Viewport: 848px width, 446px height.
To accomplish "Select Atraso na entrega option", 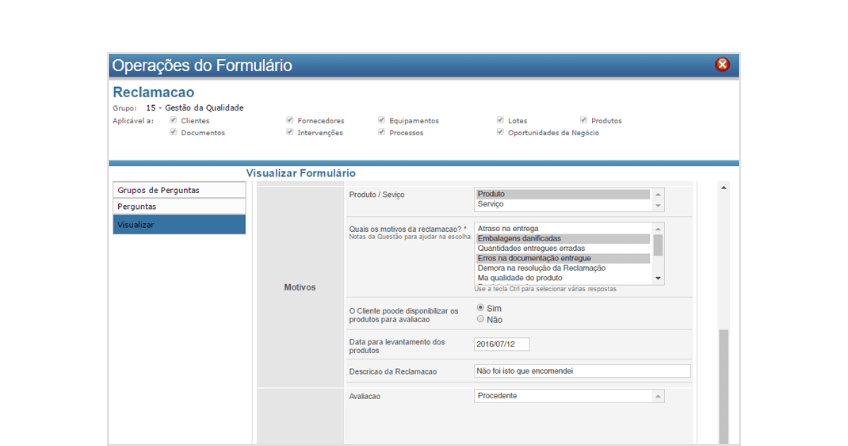I will coord(562,229).
